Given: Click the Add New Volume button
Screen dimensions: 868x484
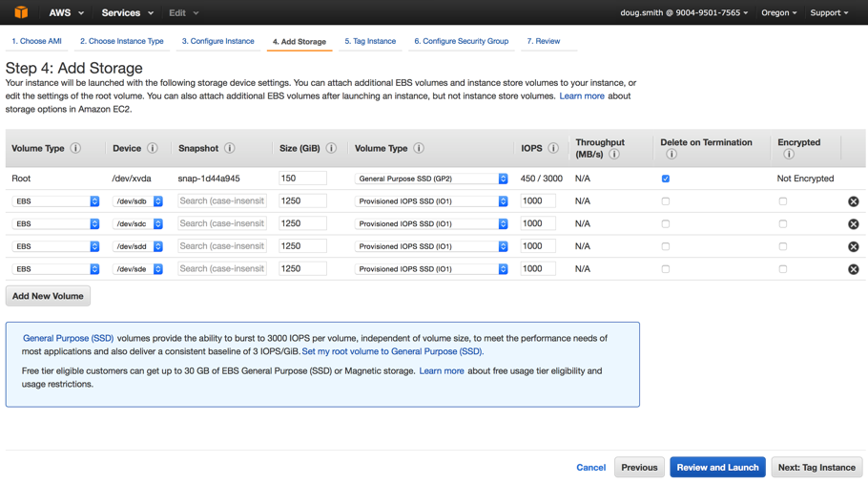Looking at the screenshot, I should pyautogui.click(x=48, y=296).
